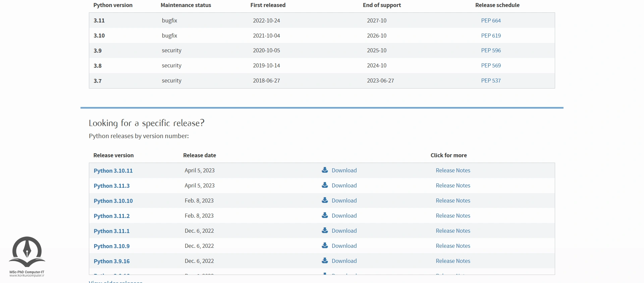Click Download text link for Python 3.11.2
Screen dimensions: 644x283
[344, 216]
